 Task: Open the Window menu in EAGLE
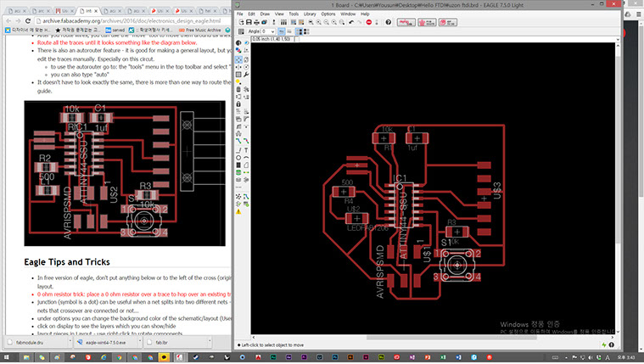(348, 14)
